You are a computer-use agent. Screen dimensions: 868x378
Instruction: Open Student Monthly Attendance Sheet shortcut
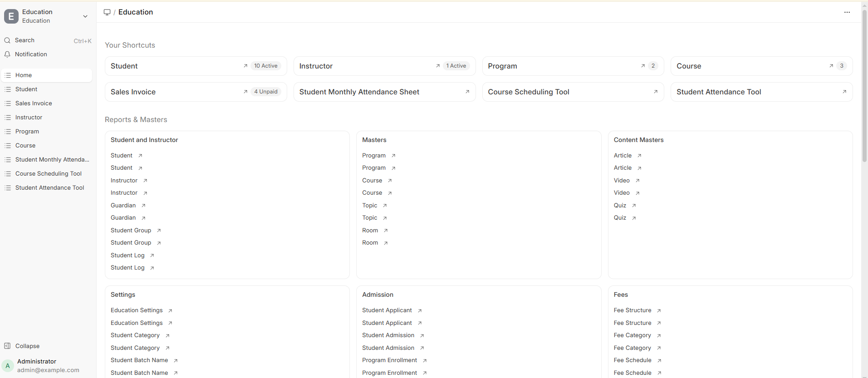tap(359, 92)
